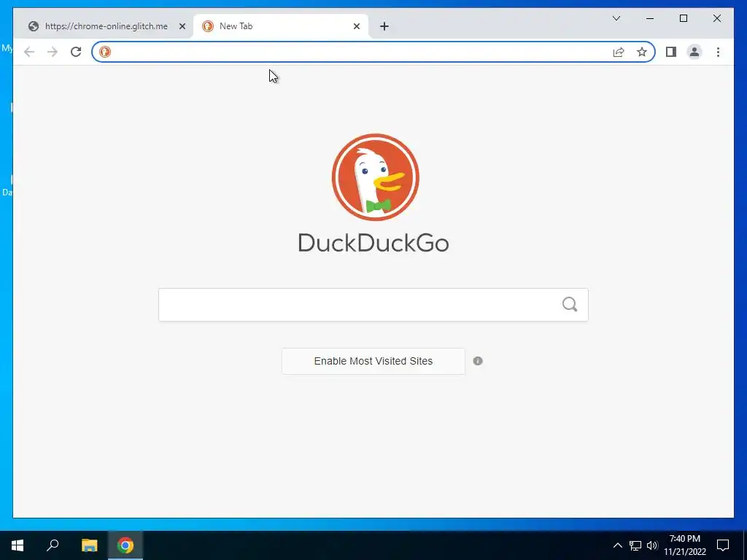Viewport: 747px width, 560px height.
Task: Show hidden system tray icons
Action: tap(617, 545)
